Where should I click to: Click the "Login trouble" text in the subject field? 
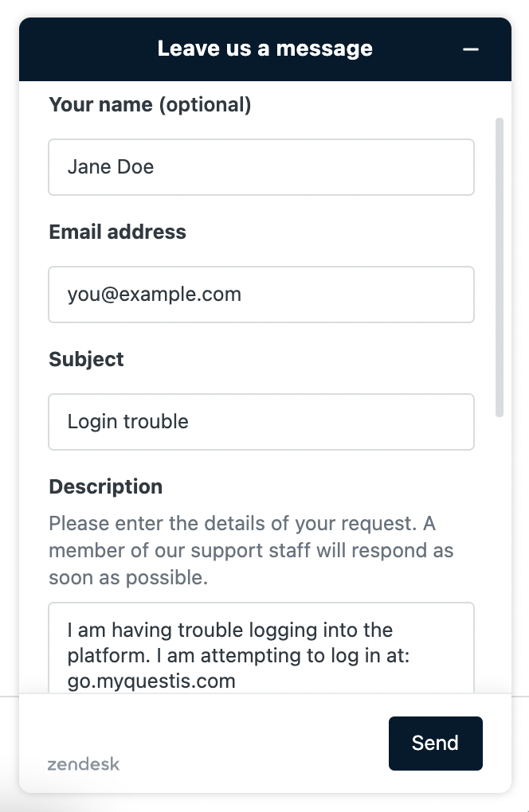pos(128,422)
